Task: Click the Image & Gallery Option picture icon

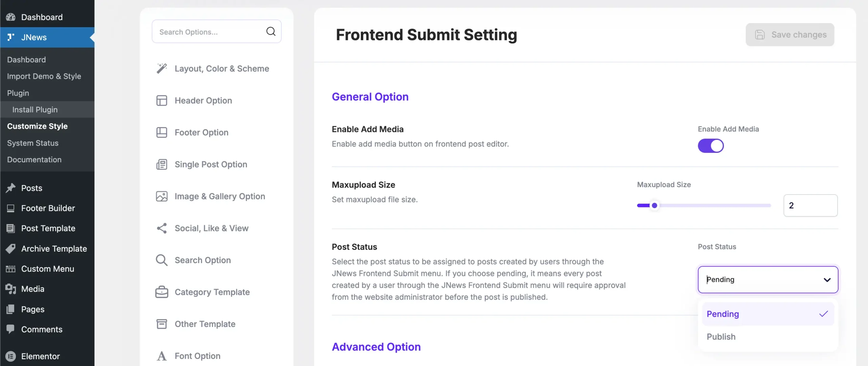Action: [x=162, y=196]
